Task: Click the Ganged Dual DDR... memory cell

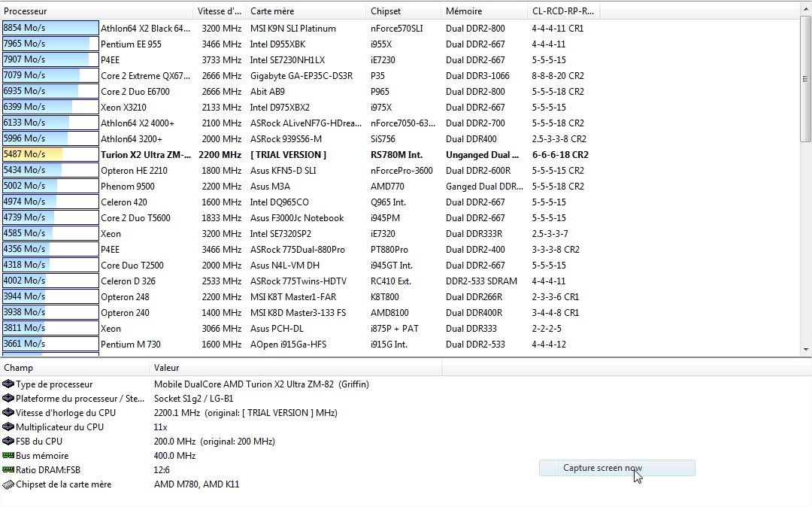Action: tap(485, 187)
